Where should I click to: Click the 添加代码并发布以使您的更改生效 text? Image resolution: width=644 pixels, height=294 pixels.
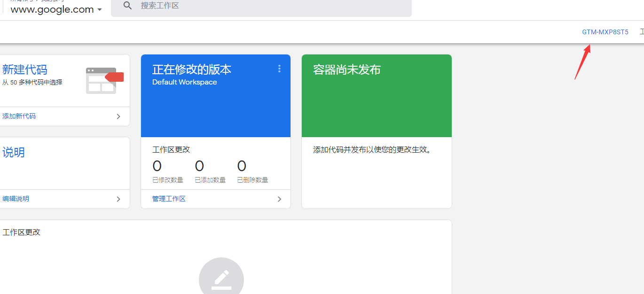coord(372,150)
